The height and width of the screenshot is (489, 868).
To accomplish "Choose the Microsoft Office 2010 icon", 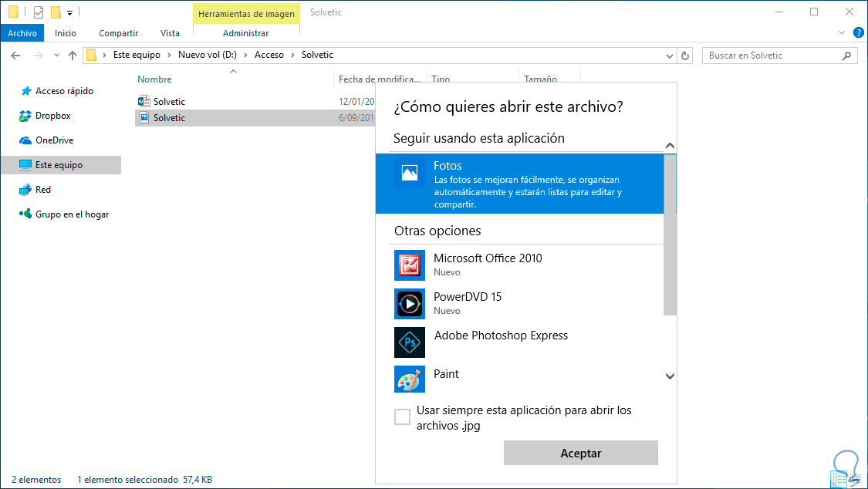I will point(409,265).
